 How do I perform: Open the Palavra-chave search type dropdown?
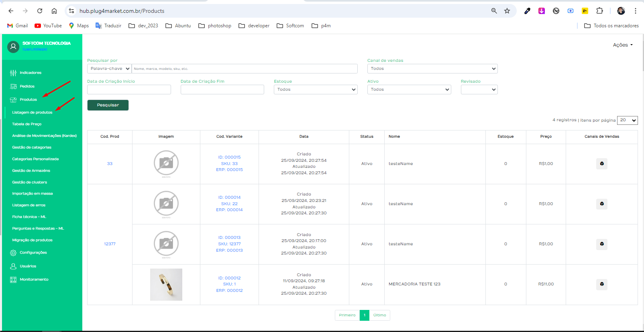coord(109,69)
